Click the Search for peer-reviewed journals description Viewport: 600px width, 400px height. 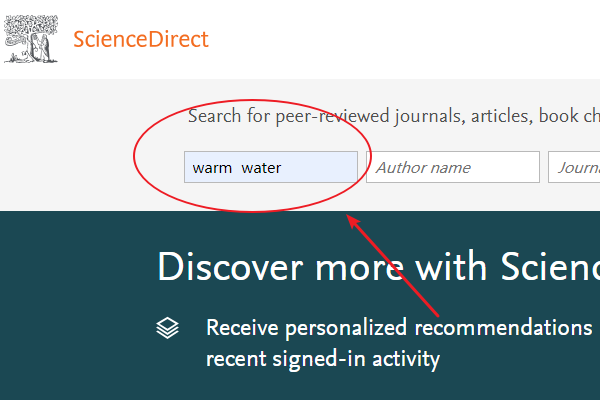click(394, 116)
